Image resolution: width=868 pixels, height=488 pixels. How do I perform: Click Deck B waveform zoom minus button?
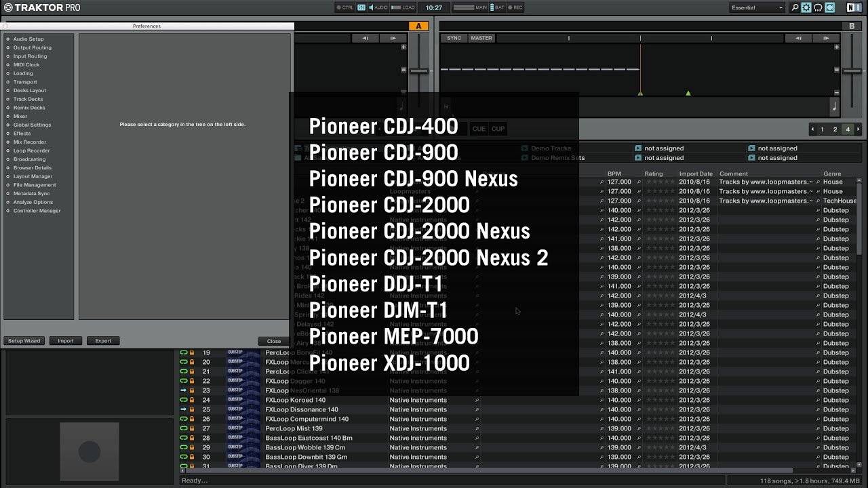[837, 92]
